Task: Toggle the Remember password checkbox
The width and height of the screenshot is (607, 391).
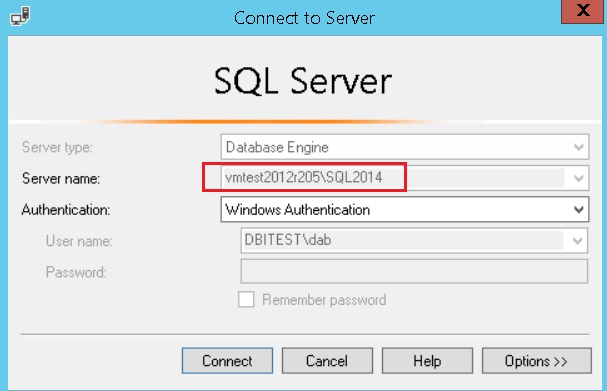Action: pos(246,299)
